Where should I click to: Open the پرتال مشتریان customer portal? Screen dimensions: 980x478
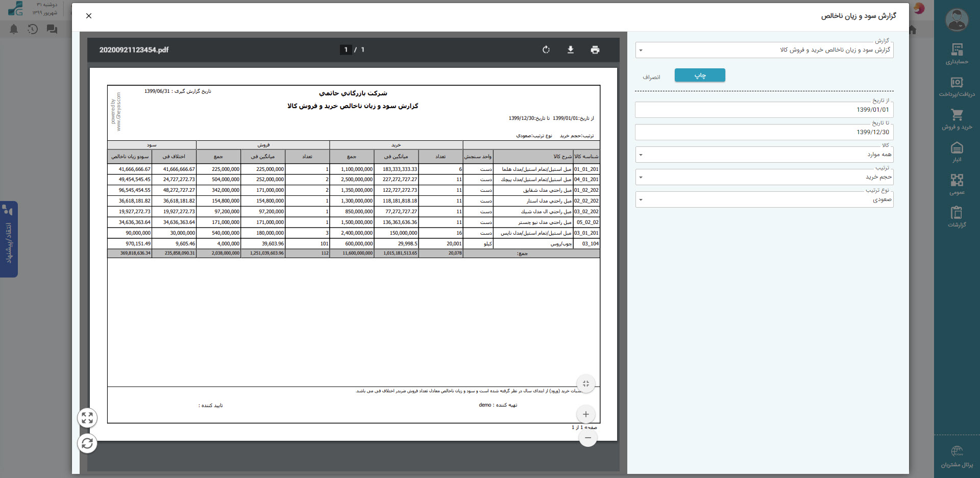click(957, 457)
